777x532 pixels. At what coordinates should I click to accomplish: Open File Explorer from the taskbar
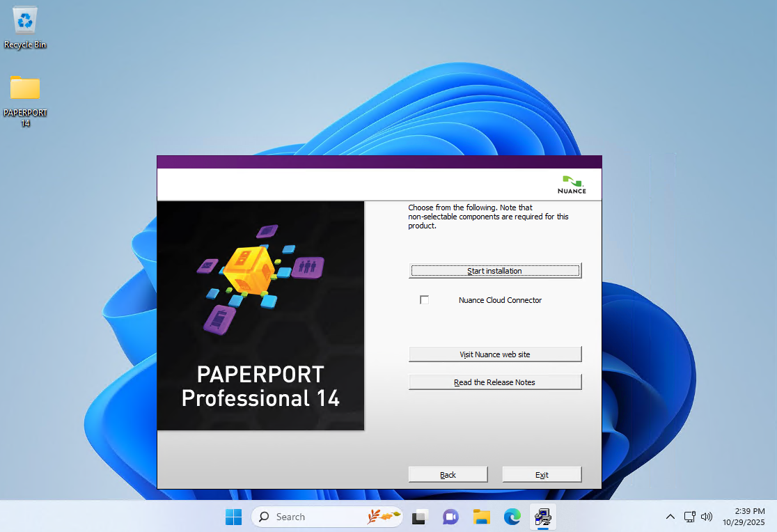pyautogui.click(x=481, y=517)
